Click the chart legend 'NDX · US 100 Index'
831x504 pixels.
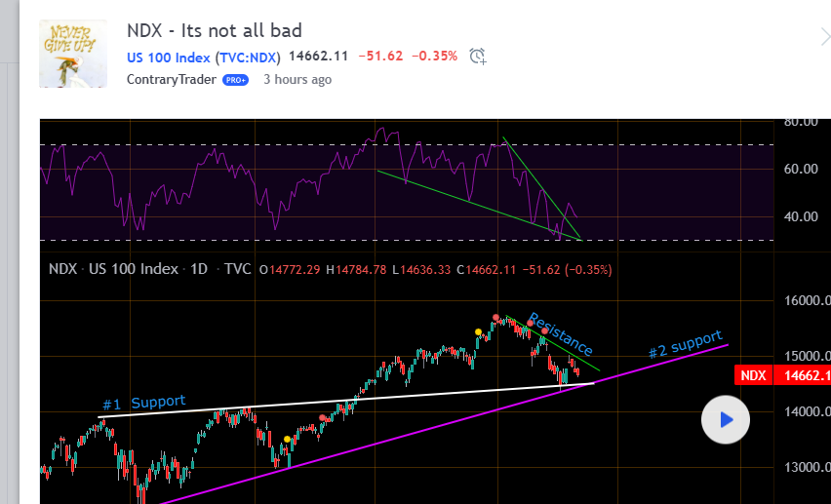114,269
